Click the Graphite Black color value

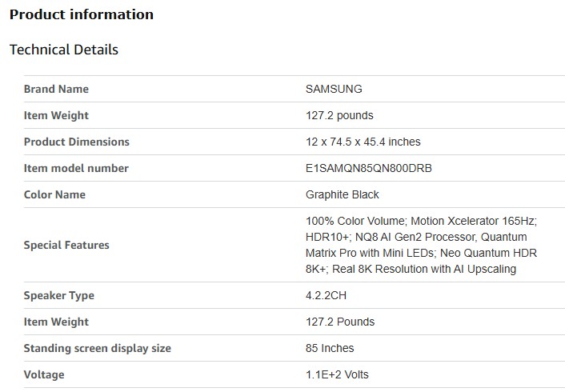[x=343, y=194]
